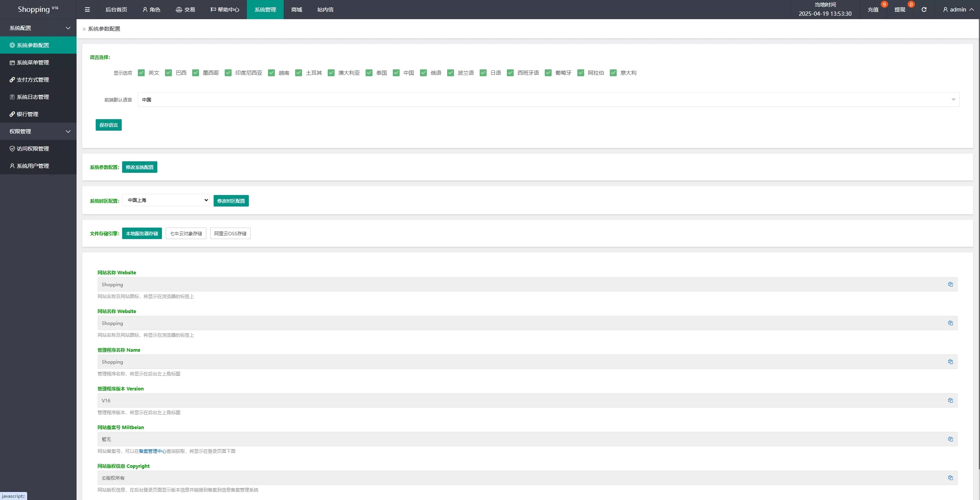Open the 系统时区配置 中国上海 select box
This screenshot has width=980, height=500.
pos(166,200)
